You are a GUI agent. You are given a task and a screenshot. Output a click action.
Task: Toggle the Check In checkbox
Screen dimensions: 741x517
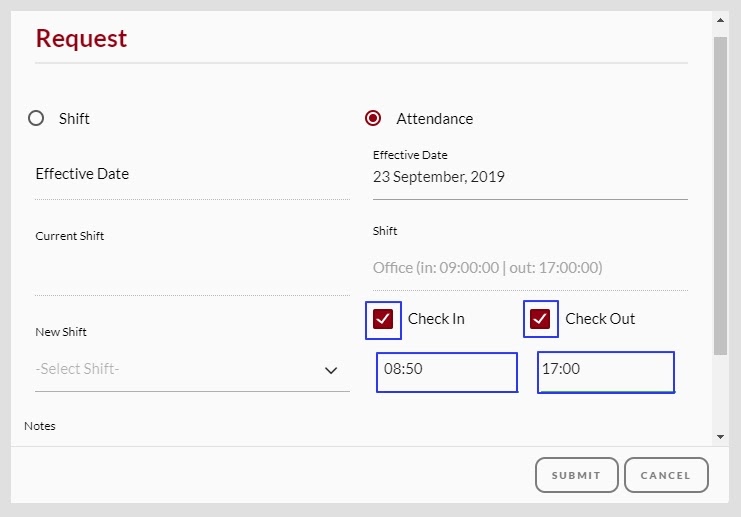(383, 319)
